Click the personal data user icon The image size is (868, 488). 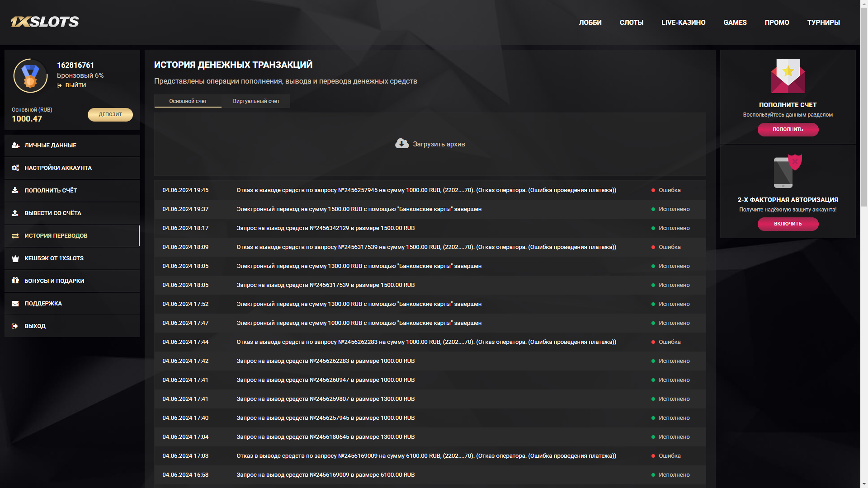[15, 145]
